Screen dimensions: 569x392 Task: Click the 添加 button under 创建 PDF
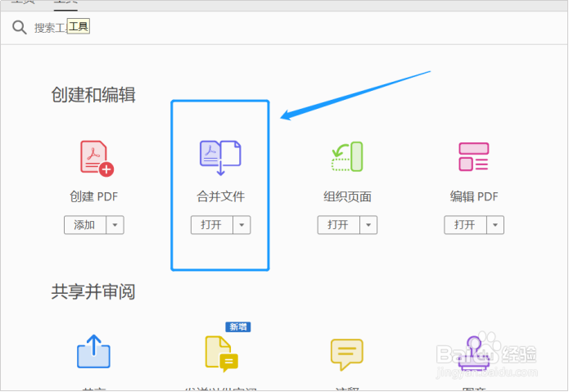pyautogui.click(x=85, y=225)
